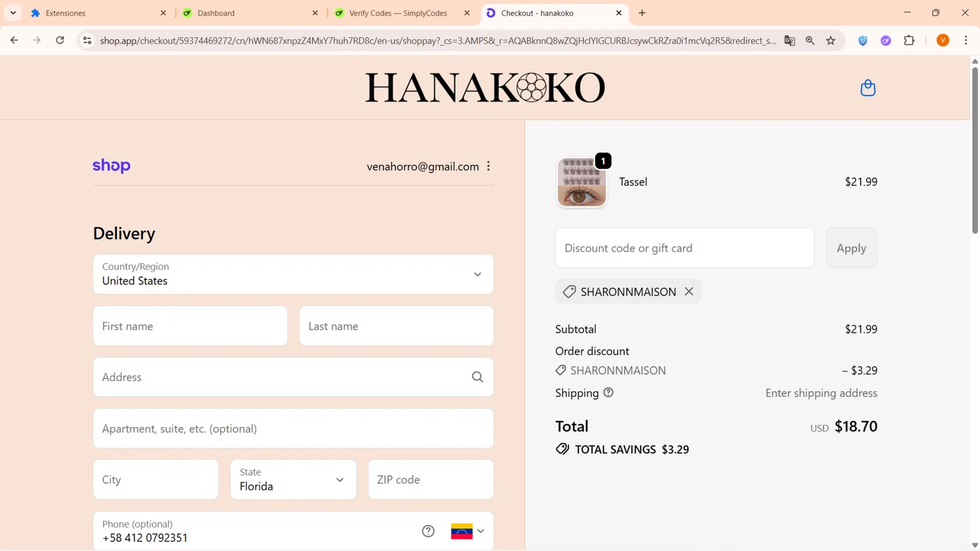Click the venahorro@gmail.com account email

pyautogui.click(x=423, y=166)
